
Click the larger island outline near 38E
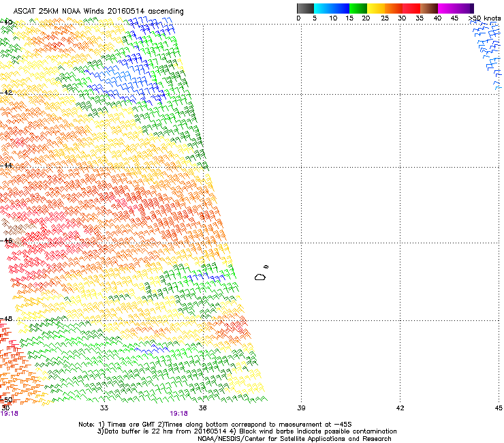coord(260,277)
